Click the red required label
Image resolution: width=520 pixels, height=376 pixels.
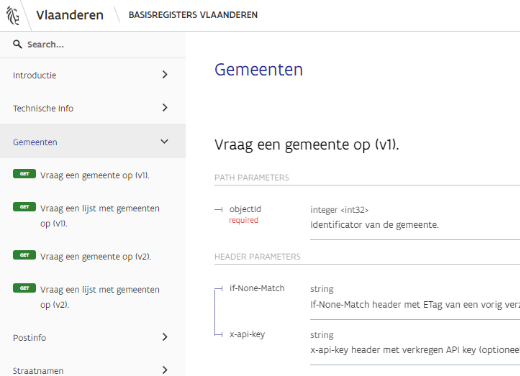pos(243,220)
